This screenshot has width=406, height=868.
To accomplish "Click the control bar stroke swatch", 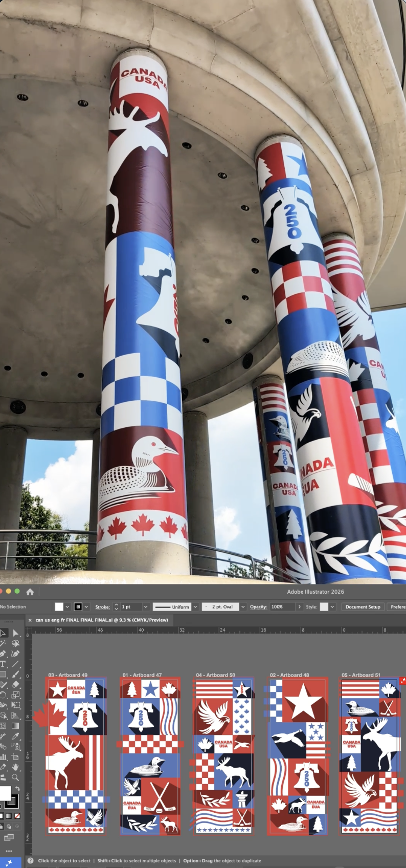I will 78,607.
